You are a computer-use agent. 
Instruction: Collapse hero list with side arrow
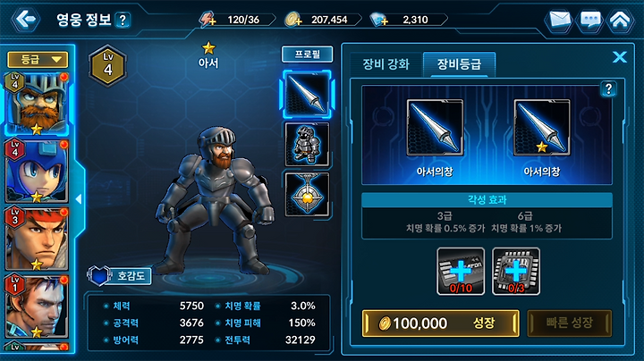coord(79,199)
